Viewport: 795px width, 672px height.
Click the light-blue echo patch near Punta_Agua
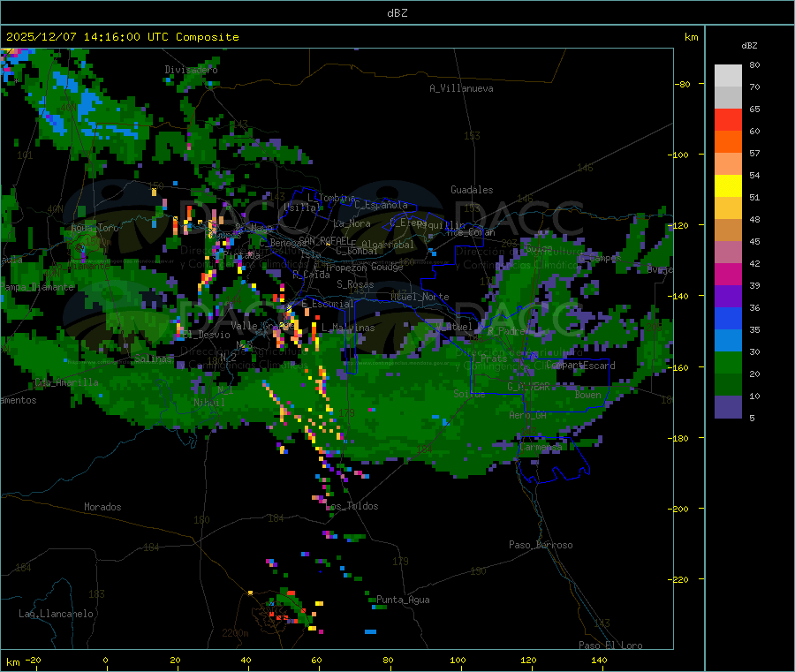pyautogui.click(x=371, y=631)
